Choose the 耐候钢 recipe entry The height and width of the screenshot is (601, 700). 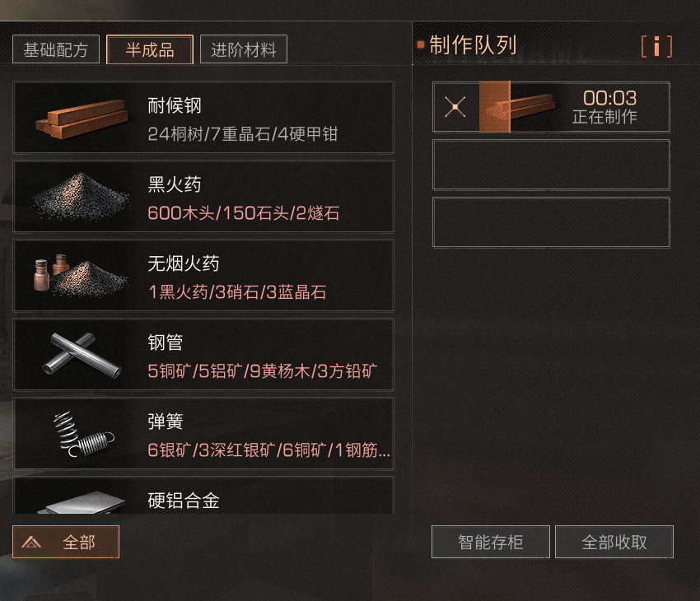coord(203,118)
